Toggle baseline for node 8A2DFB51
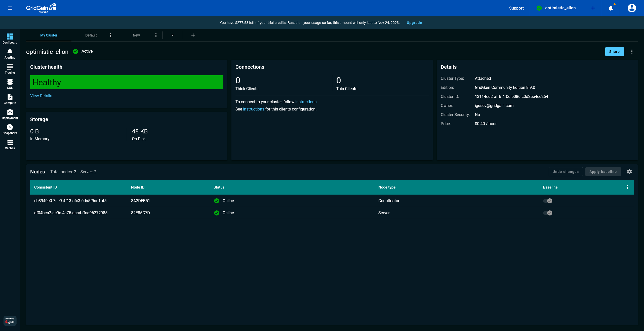Viewport: 644px width, 331px height. 548,201
